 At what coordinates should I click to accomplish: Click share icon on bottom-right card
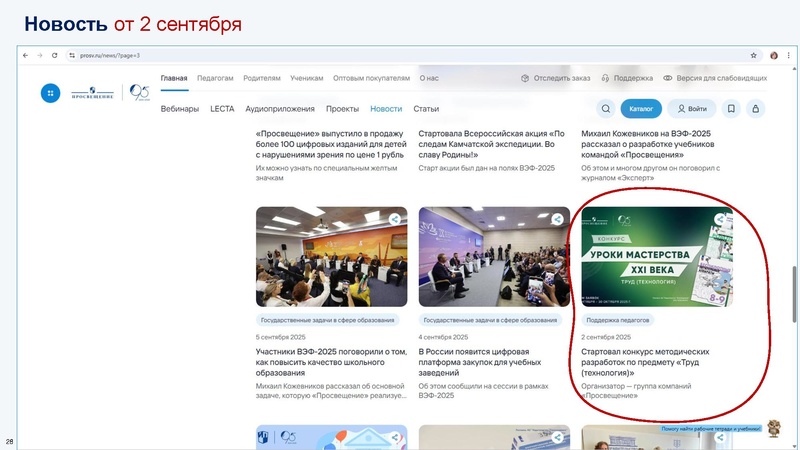tap(720, 437)
